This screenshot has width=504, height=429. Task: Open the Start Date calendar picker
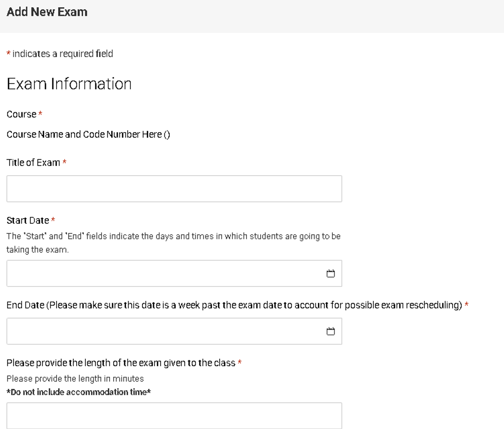point(330,273)
